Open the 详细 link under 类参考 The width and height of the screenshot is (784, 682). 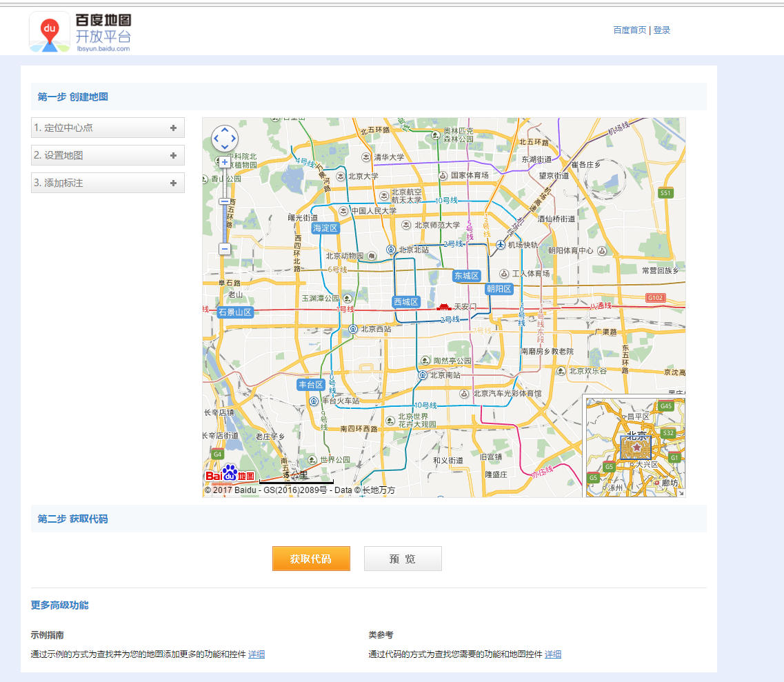[553, 654]
